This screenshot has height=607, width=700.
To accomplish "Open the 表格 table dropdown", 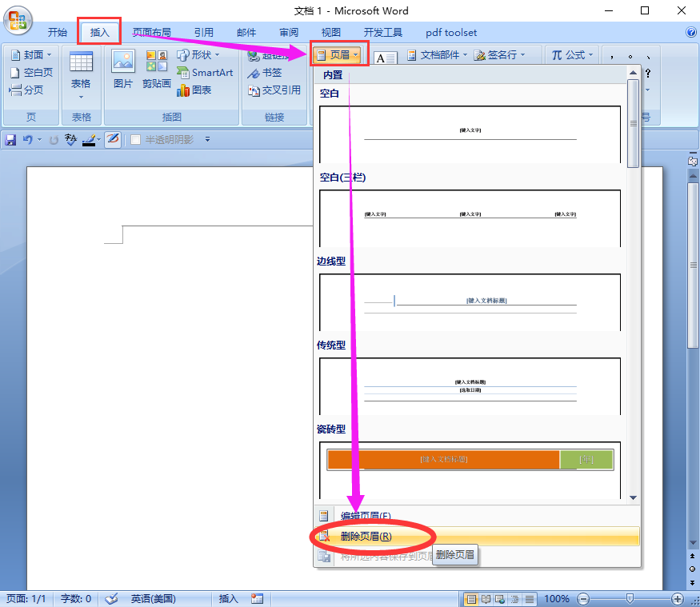I will [x=81, y=75].
